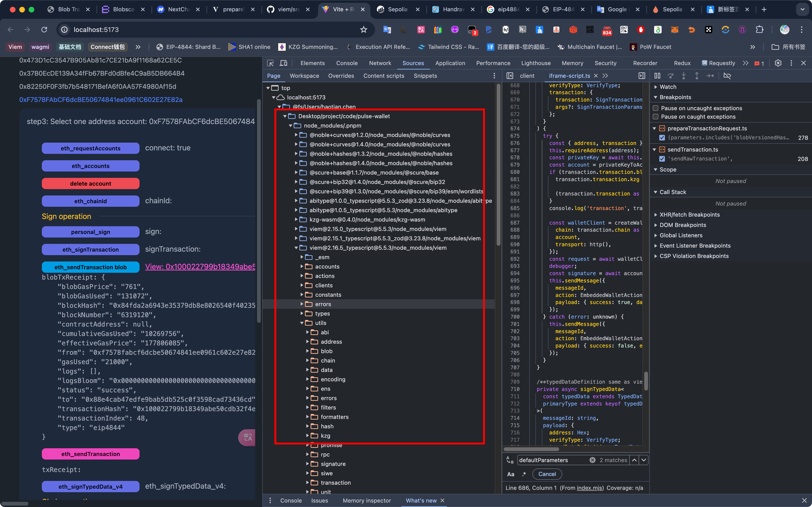Toggle match case Aa in search
The height and width of the screenshot is (507, 812).
click(511, 474)
